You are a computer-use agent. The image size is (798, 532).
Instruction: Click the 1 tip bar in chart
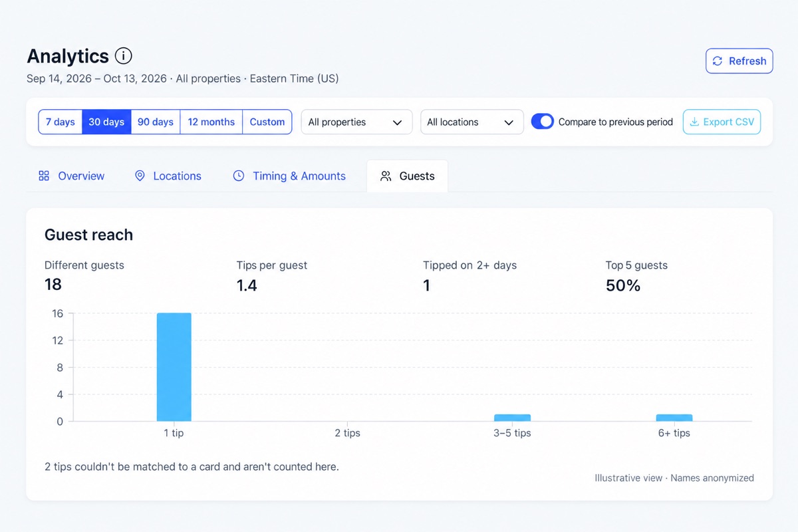tap(174, 367)
